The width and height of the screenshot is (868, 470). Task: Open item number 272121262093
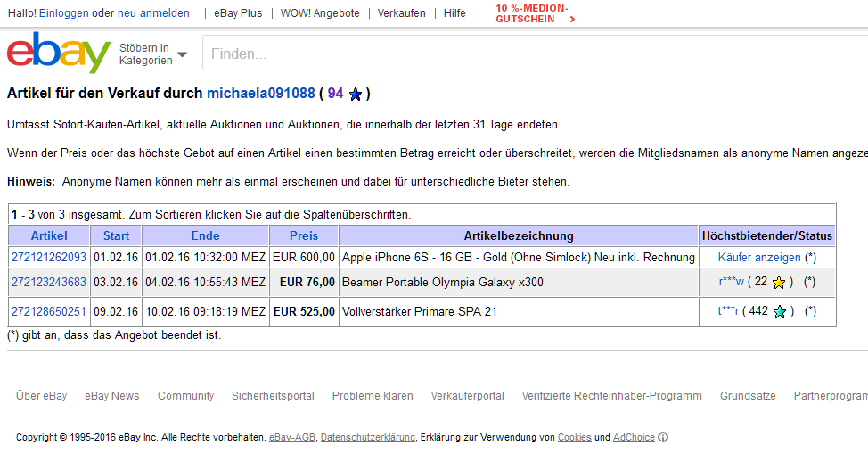49,257
